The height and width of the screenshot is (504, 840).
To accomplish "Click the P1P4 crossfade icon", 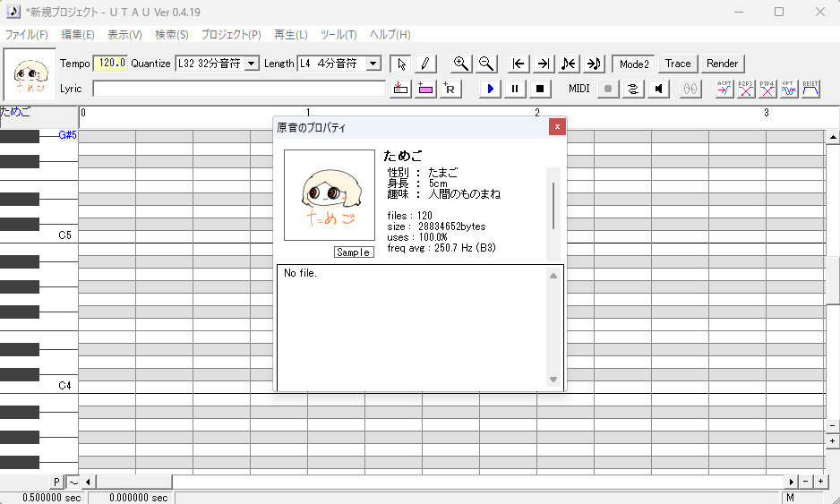I will [767, 89].
